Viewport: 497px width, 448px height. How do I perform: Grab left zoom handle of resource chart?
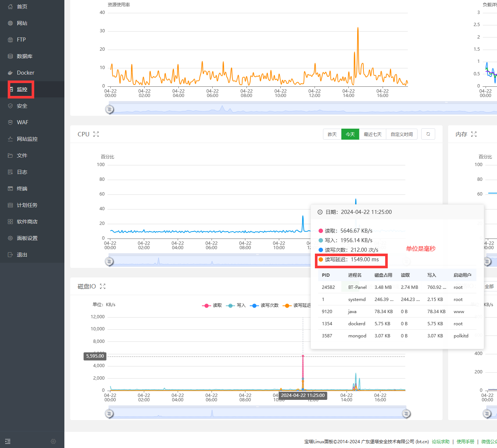[109, 109]
